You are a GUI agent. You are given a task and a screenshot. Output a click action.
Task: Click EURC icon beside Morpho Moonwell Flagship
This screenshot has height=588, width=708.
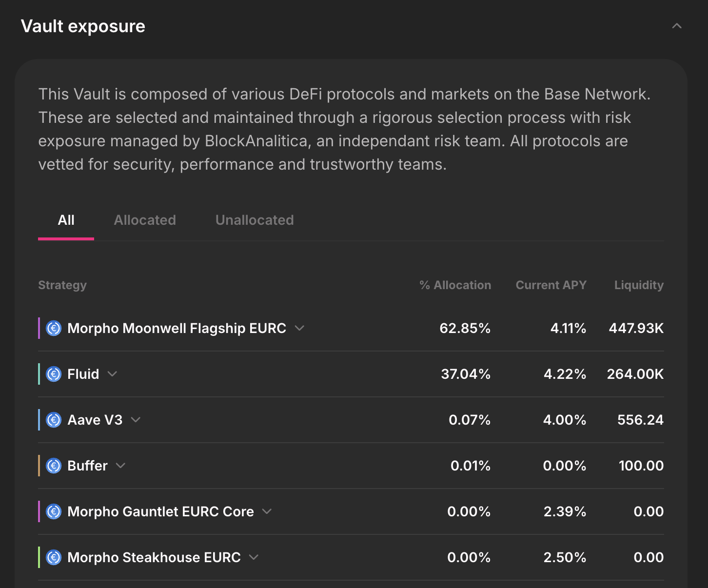pyautogui.click(x=54, y=328)
